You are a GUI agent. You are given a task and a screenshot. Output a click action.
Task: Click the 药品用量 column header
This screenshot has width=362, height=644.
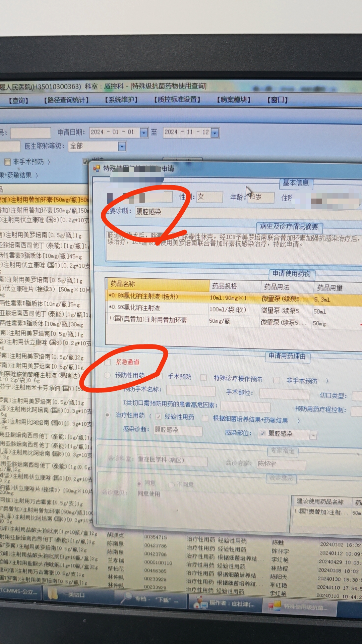click(338, 288)
